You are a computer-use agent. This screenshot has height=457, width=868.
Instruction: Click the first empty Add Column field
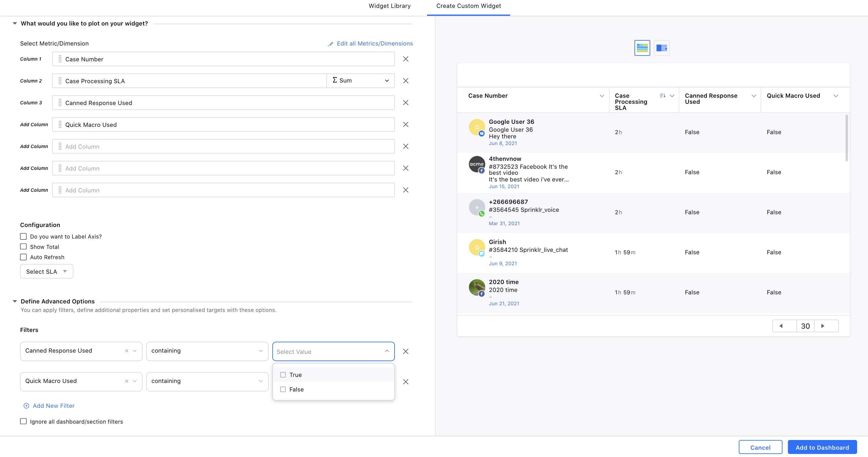(224, 147)
